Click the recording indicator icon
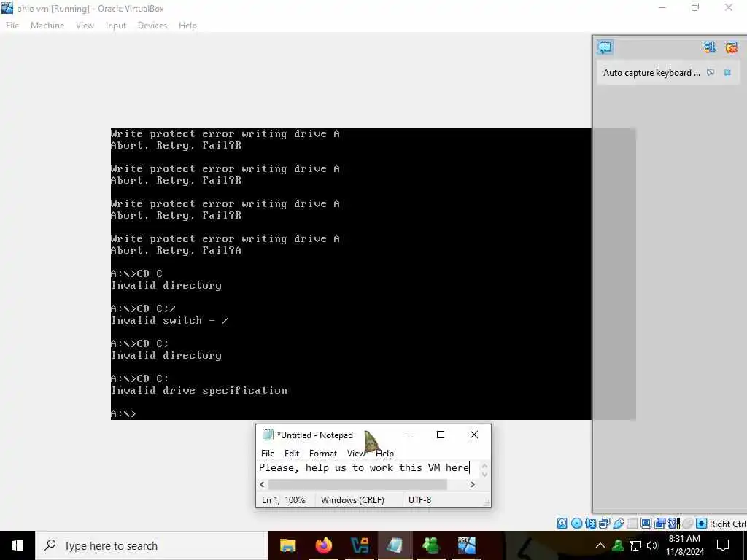The height and width of the screenshot is (560, 747). [659, 524]
